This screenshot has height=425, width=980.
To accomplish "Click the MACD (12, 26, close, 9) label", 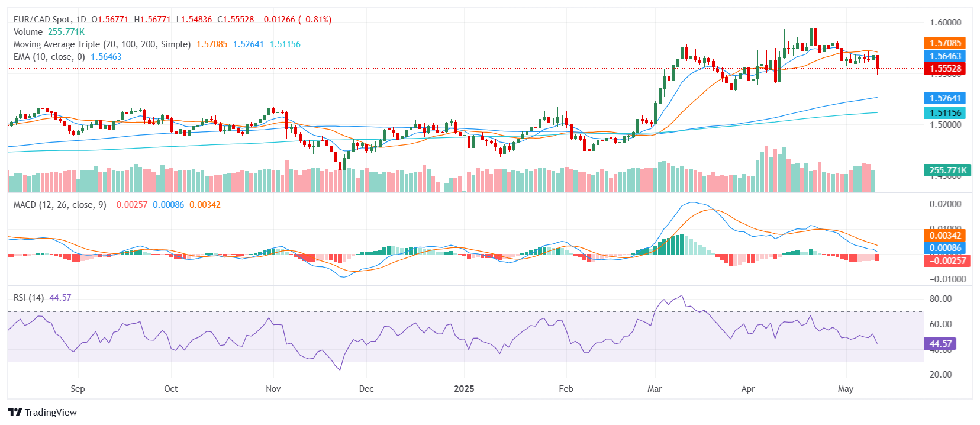I will (60, 205).
